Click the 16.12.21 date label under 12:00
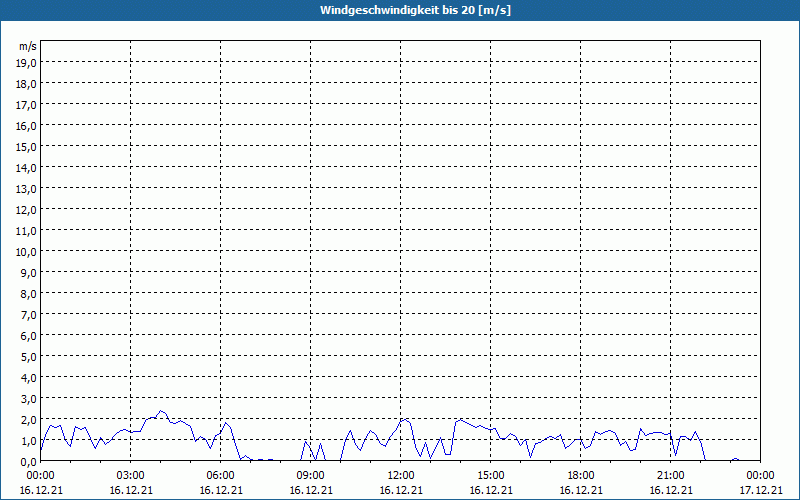The image size is (800, 500). (401, 490)
